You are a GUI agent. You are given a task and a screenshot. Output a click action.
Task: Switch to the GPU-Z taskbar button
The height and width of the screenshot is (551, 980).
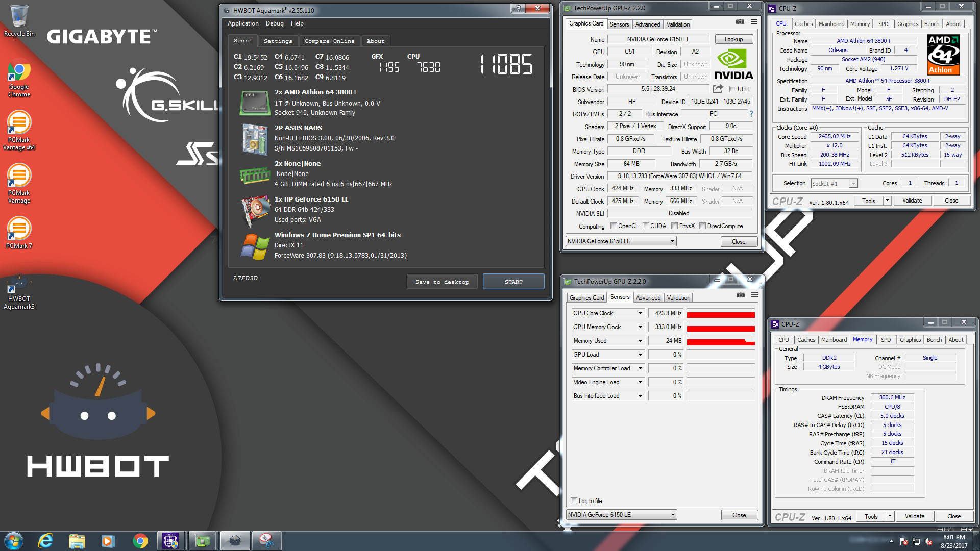click(x=202, y=541)
